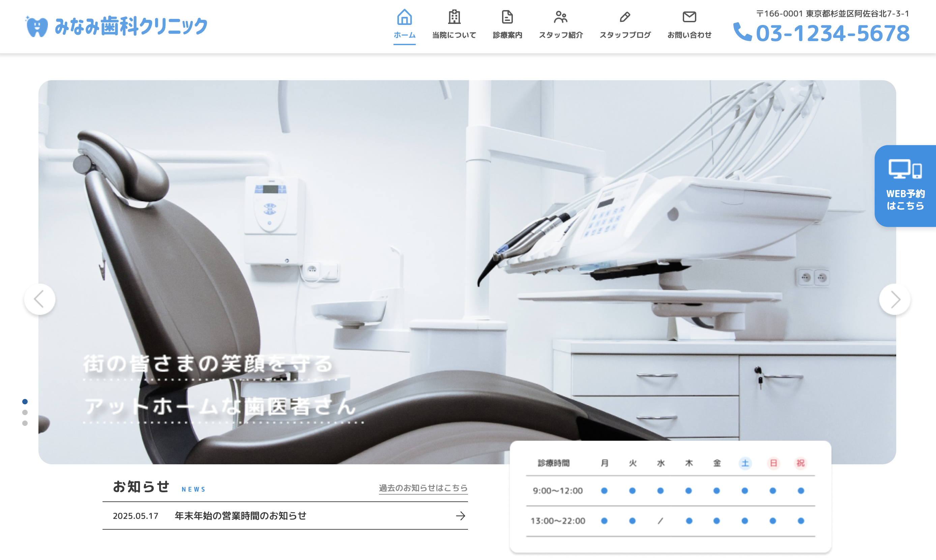
Task: Click the envelope icon for お問い合わせ
Action: tap(689, 17)
